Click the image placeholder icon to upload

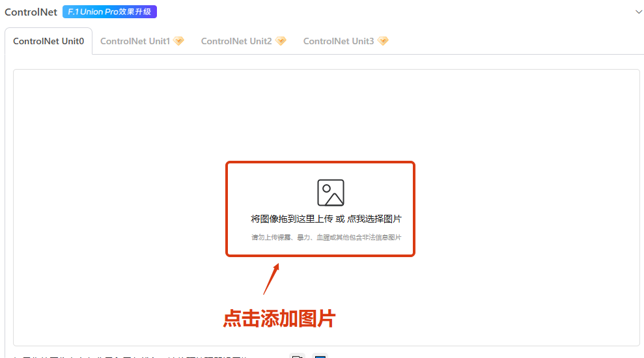tap(331, 193)
